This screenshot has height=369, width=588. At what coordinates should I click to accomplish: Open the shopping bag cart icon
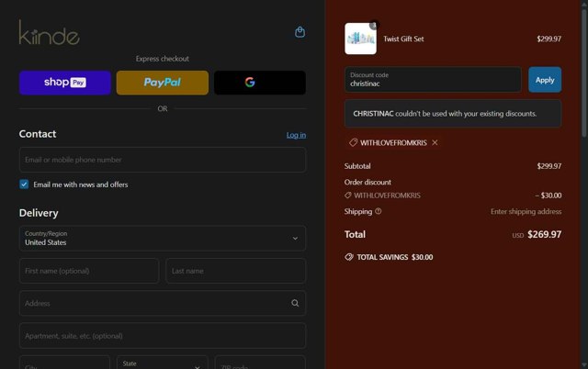[300, 32]
